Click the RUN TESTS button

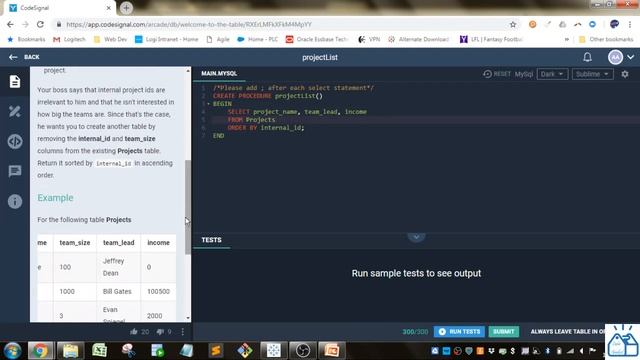pos(459,331)
